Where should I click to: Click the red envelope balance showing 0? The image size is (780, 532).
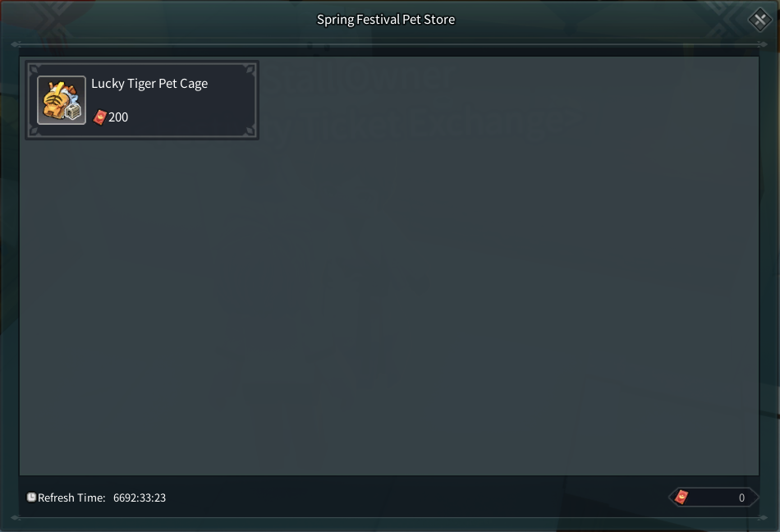coord(741,498)
